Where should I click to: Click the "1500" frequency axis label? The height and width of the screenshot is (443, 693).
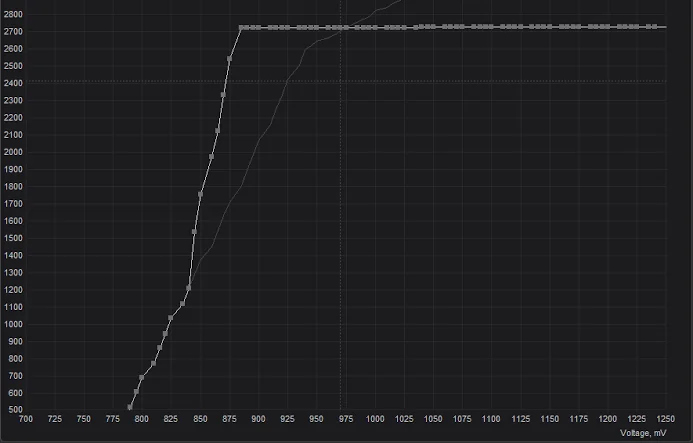[13, 238]
